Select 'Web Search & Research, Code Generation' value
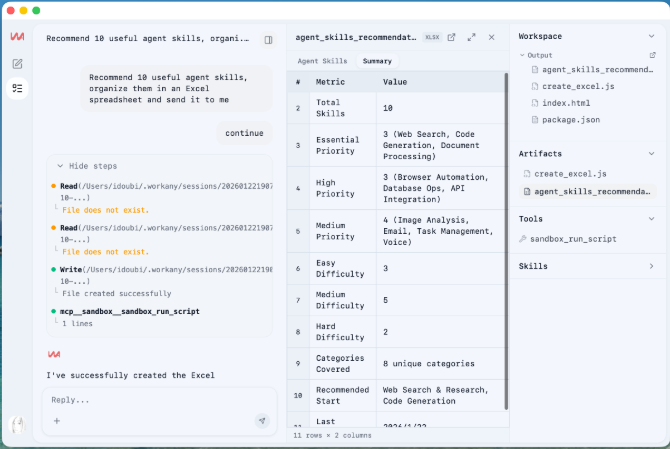Image resolution: width=670 pixels, height=449 pixels. tap(441, 395)
